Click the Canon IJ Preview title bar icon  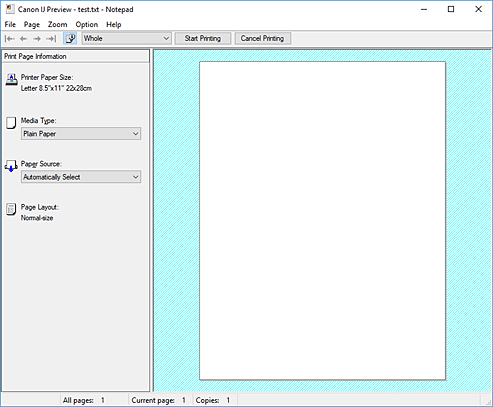click(x=10, y=9)
